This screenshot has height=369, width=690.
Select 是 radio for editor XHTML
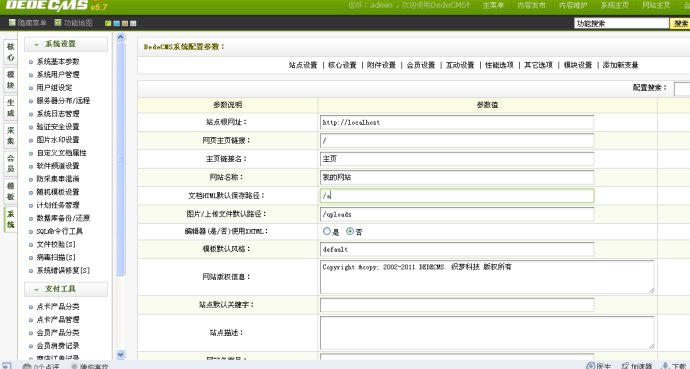[x=327, y=231]
